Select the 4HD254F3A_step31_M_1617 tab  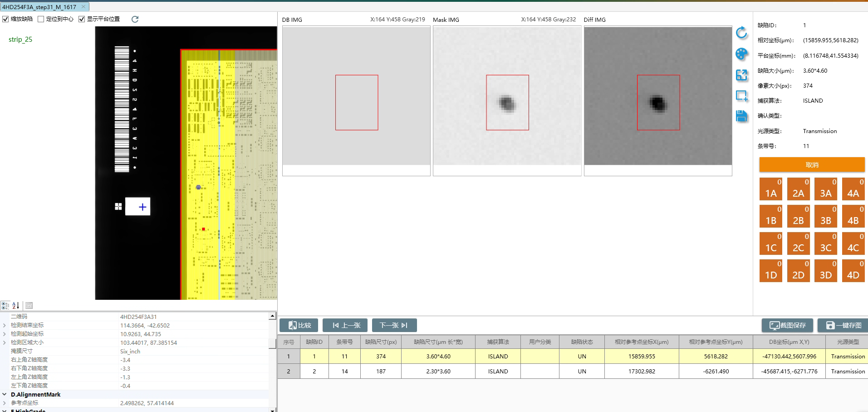(x=39, y=7)
